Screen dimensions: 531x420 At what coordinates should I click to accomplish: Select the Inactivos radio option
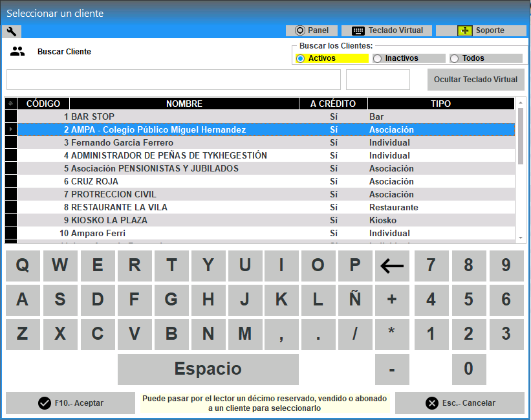(x=409, y=58)
